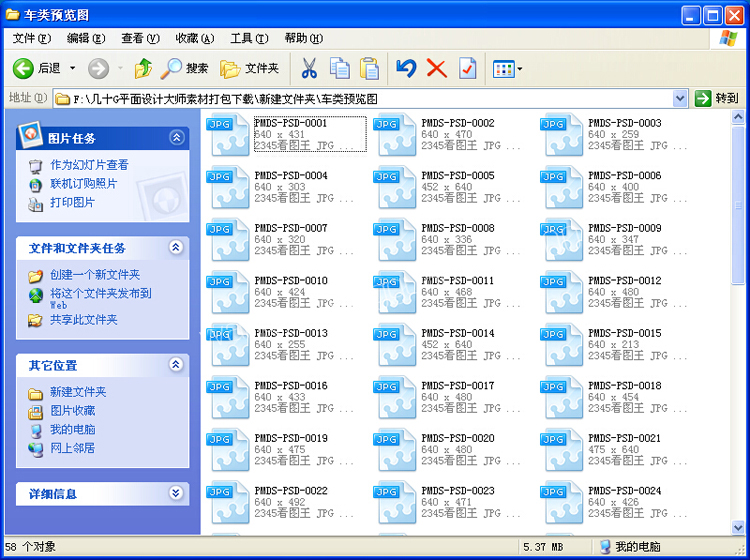Open 网上邻居 location
The height and width of the screenshot is (560, 750).
[x=72, y=448]
